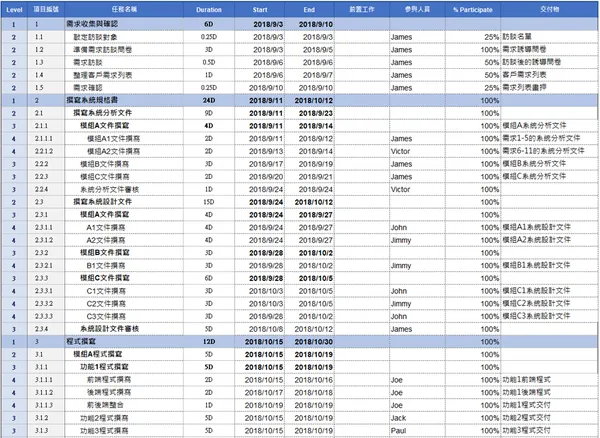Select the 15D duration cell
Screen dimensions: 600x438
(x=209, y=202)
